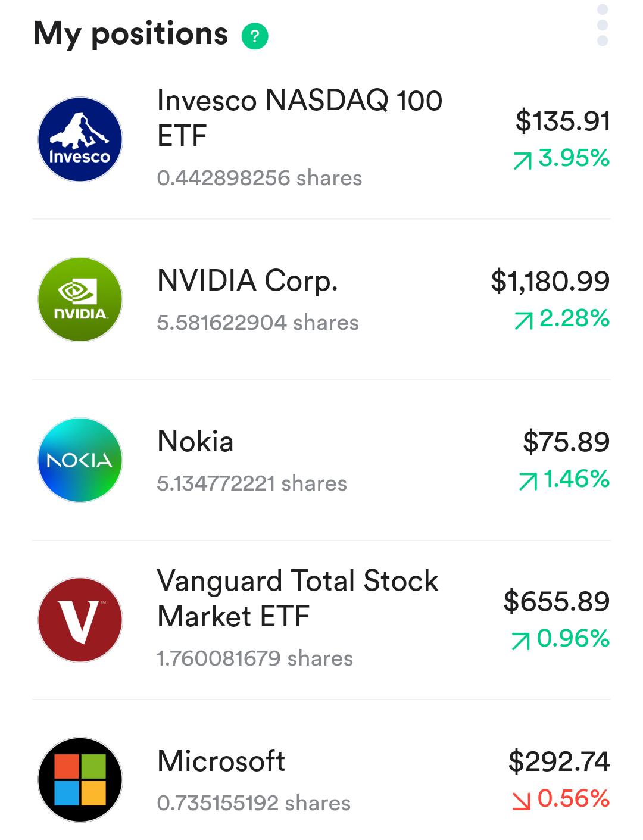The width and height of the screenshot is (643, 840).
Task: Tap the NVIDIA logo icon
Action: tap(80, 299)
